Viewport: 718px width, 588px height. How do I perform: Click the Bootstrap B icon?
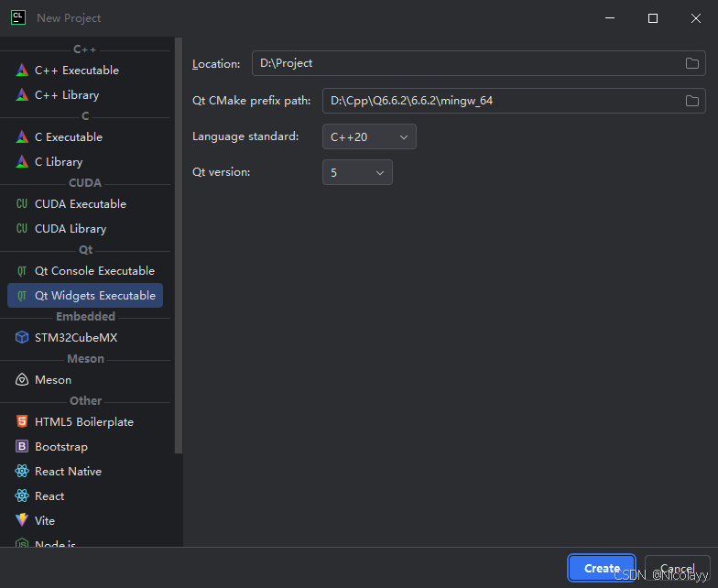click(x=22, y=447)
